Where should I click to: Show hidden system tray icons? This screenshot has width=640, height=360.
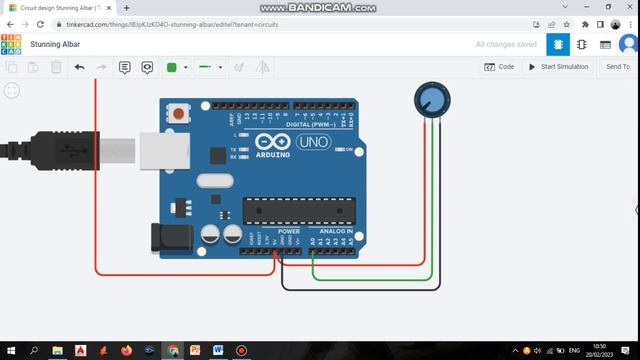[515, 351]
